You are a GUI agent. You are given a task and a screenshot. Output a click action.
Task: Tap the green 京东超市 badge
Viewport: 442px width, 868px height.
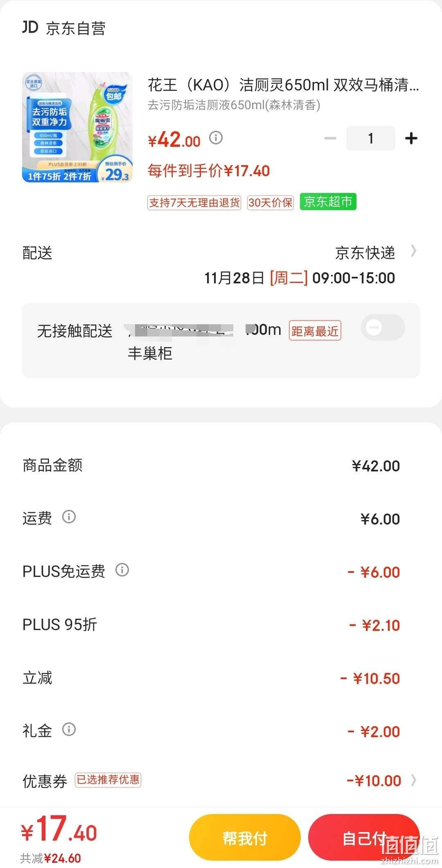click(328, 202)
